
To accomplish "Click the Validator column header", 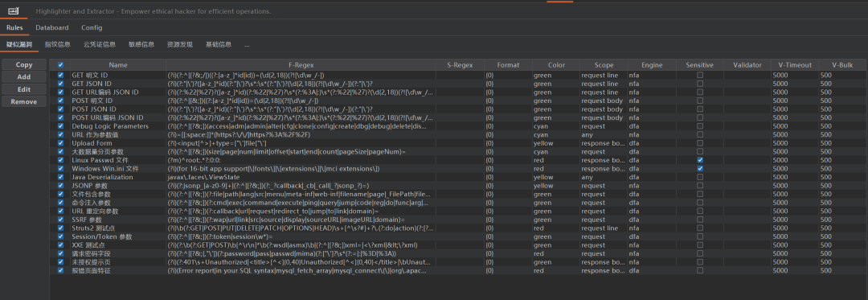I will pyautogui.click(x=747, y=65).
